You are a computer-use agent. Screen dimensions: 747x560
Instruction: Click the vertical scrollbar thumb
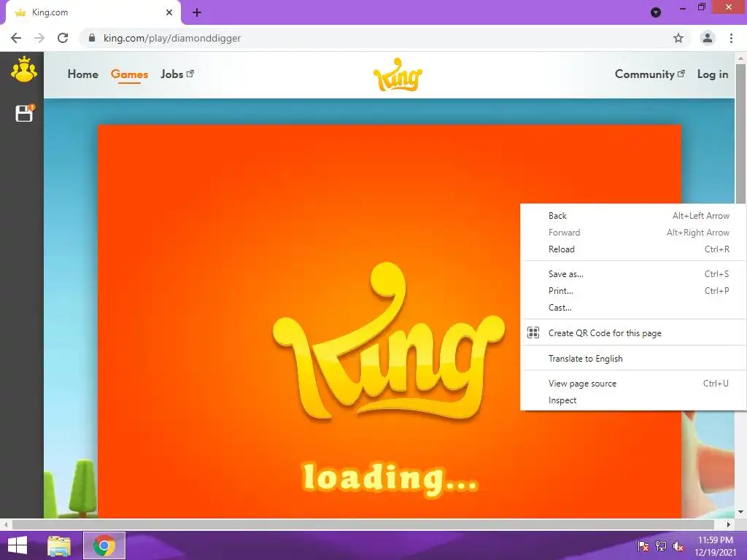point(740,133)
